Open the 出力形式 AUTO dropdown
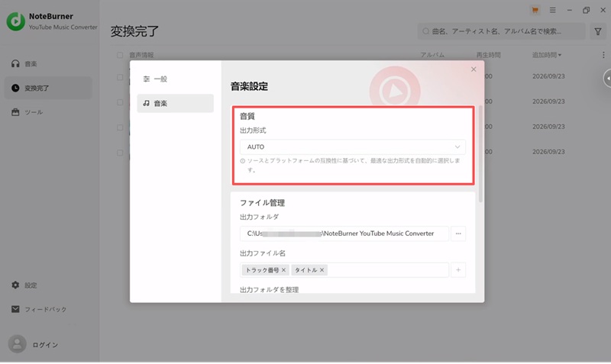The image size is (611, 364). pyautogui.click(x=353, y=147)
